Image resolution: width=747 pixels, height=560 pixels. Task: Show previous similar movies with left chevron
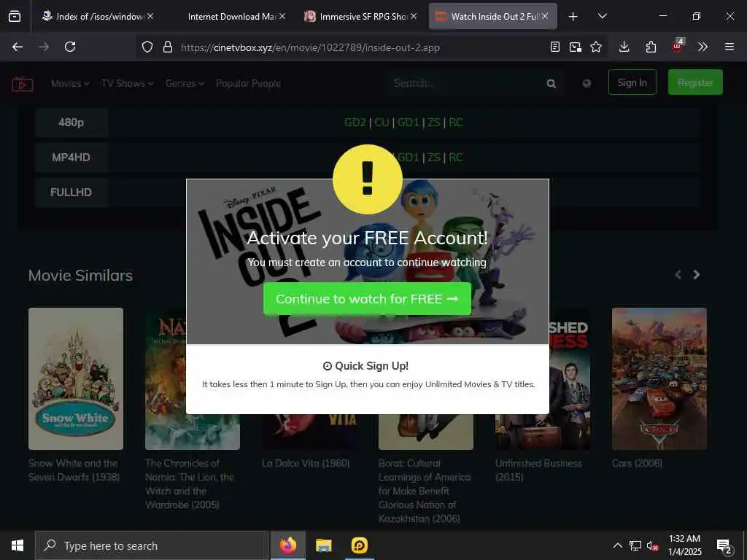click(678, 275)
